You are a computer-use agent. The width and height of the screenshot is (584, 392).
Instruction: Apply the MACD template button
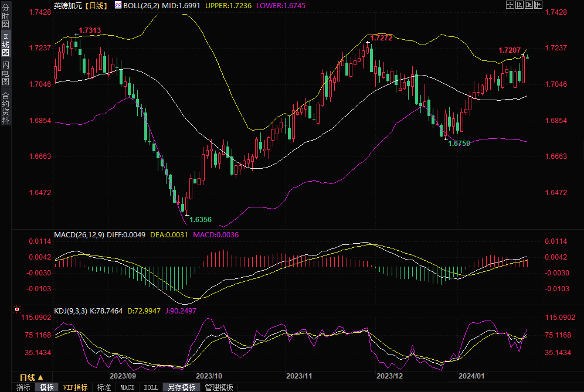pos(127,387)
